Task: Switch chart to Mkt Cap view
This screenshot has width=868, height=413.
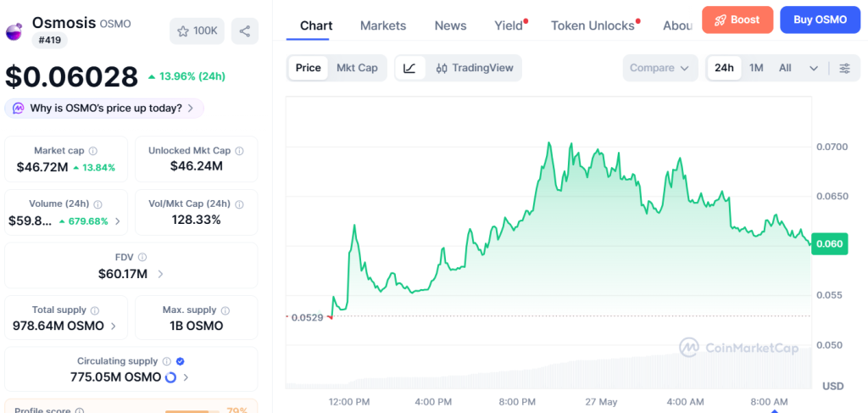Action: point(357,68)
